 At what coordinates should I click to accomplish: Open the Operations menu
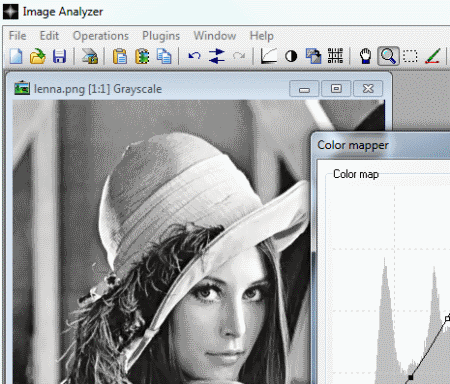(101, 36)
